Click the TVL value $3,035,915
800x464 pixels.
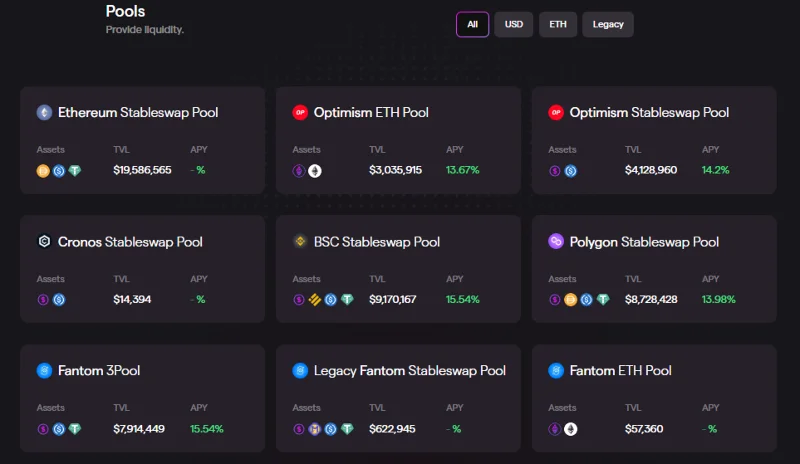pyautogui.click(x=395, y=170)
